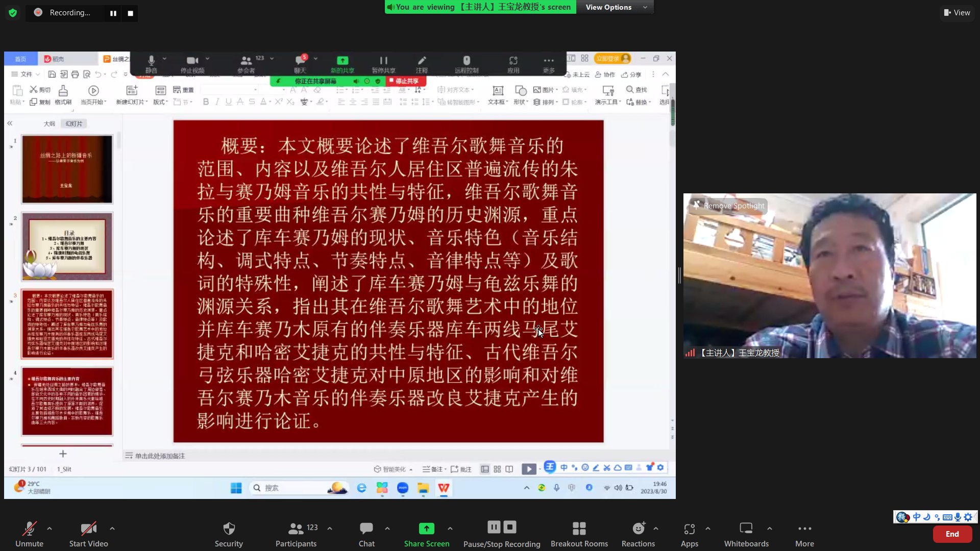Click the 注释 annotate pencil icon
The width and height of the screenshot is (980, 551).
(x=422, y=60)
